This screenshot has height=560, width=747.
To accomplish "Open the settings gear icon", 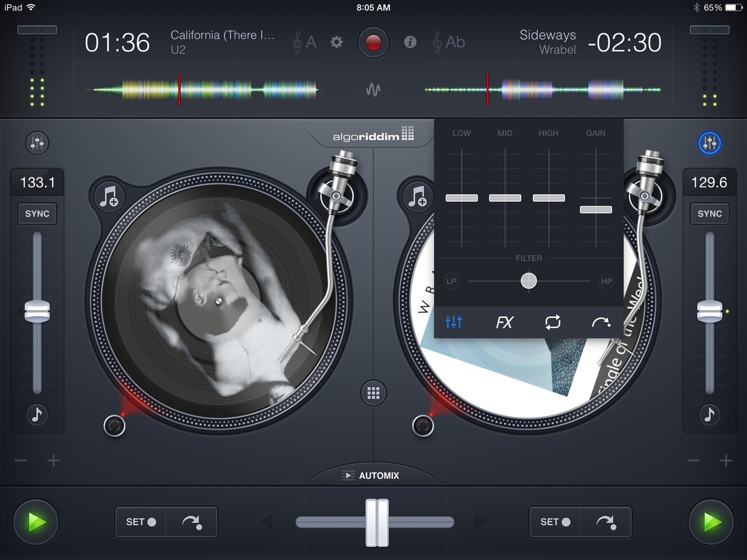I will click(x=337, y=42).
